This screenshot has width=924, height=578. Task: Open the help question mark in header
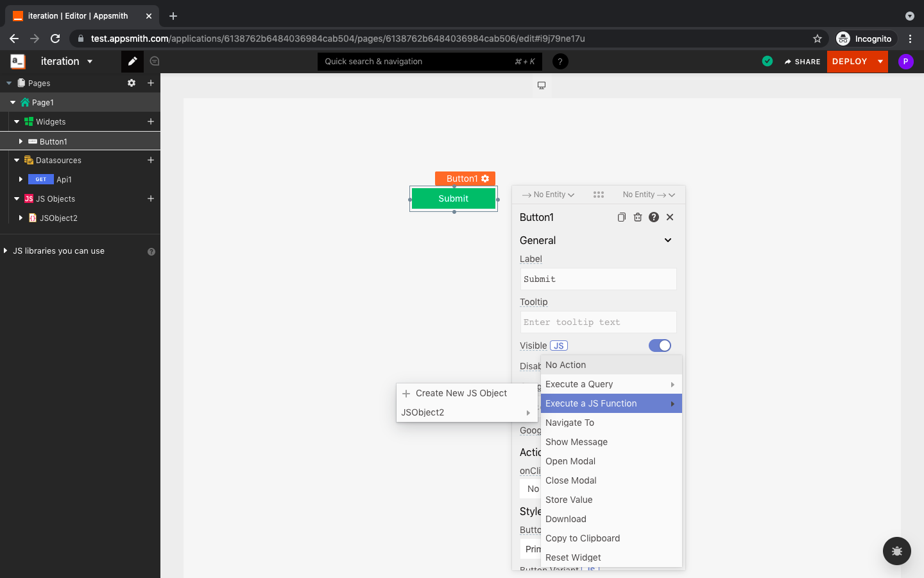[x=560, y=62]
